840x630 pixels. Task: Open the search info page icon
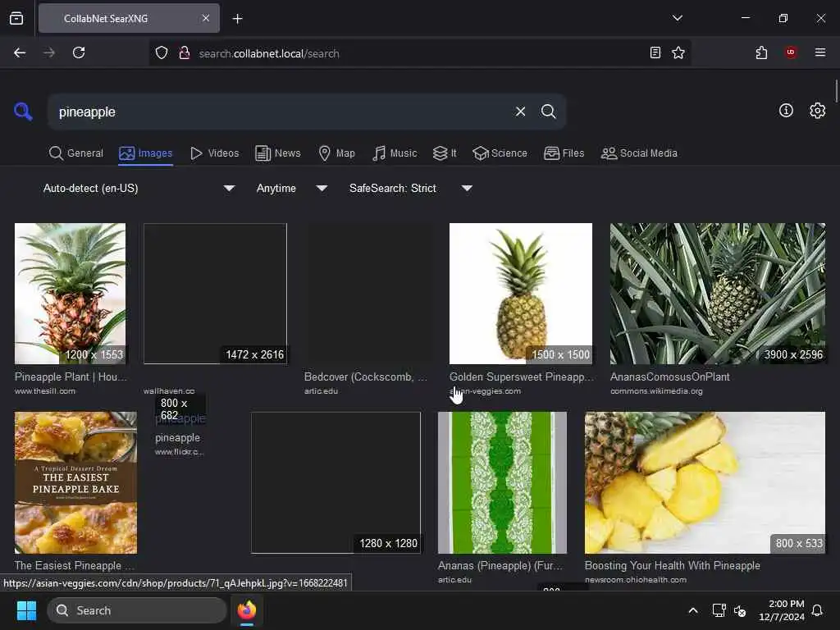tap(786, 111)
